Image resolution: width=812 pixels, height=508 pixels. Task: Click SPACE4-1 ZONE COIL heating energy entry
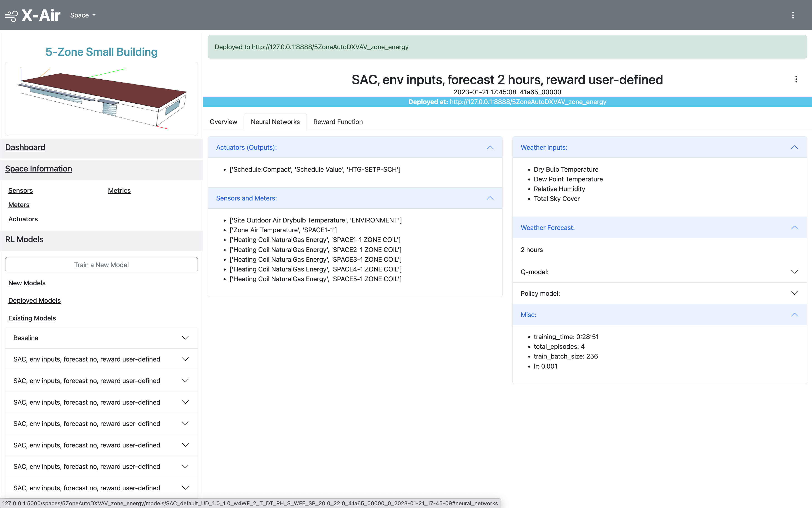(x=315, y=269)
